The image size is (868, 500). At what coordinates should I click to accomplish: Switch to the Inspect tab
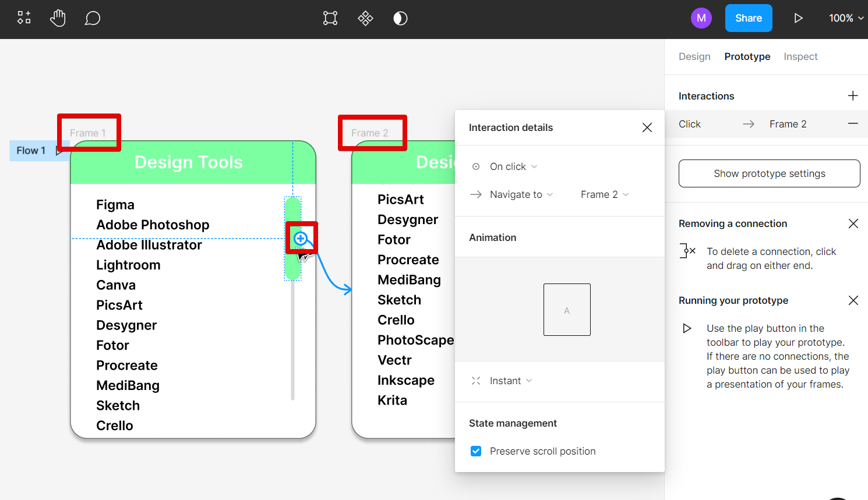tap(800, 56)
